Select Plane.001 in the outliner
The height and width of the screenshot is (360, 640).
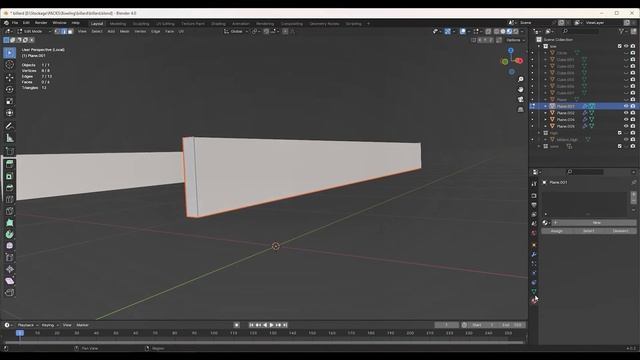(x=565, y=106)
